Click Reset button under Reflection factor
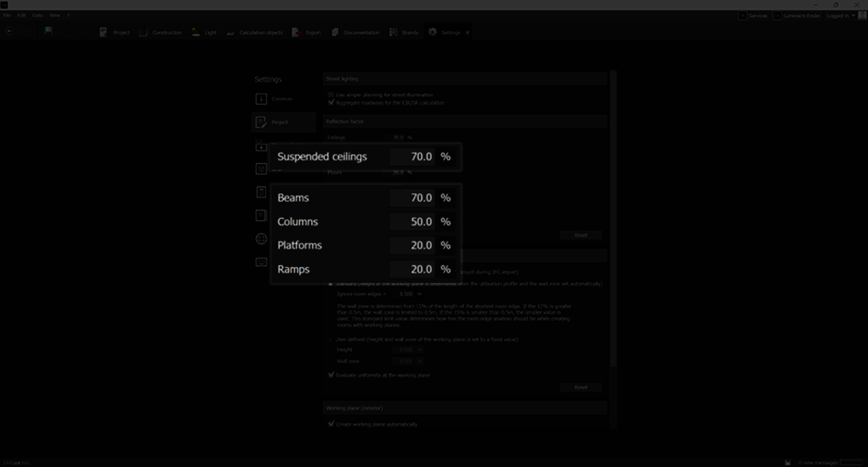This screenshot has width=868, height=467. (x=580, y=235)
